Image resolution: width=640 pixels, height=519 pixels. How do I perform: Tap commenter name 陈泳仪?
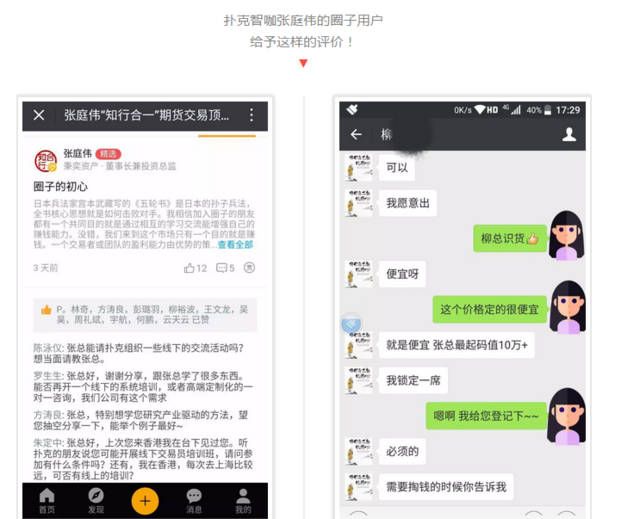48,348
